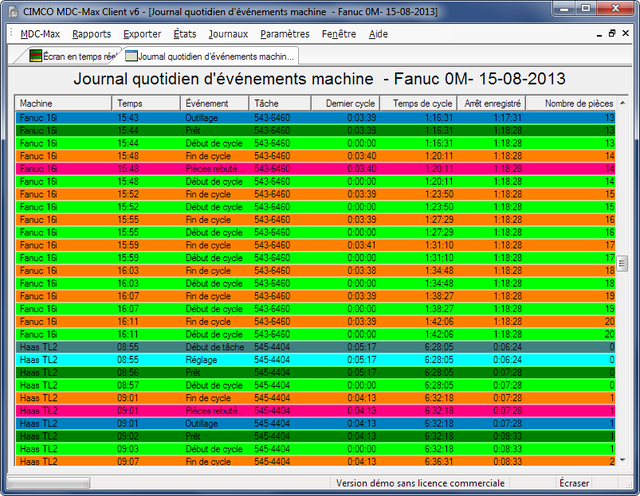Sort by the Arrêt enregistré column header
This screenshot has height=496, width=640.
tap(492, 103)
